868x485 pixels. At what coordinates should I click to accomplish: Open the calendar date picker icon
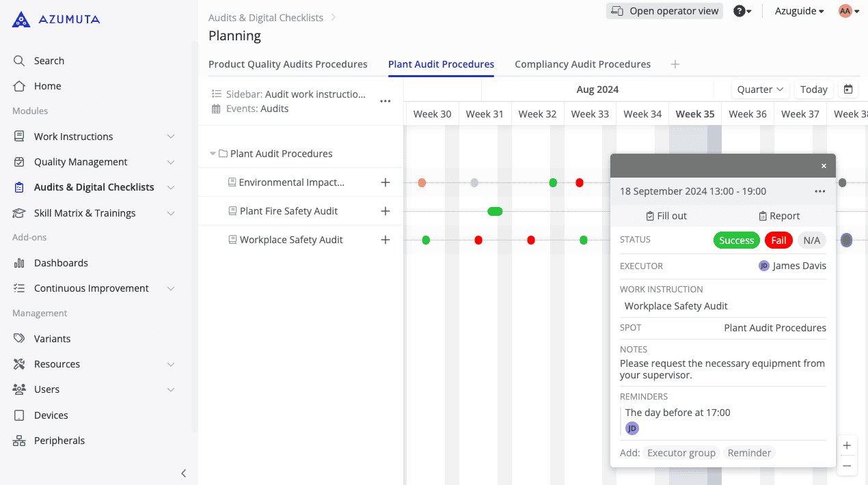click(x=848, y=89)
